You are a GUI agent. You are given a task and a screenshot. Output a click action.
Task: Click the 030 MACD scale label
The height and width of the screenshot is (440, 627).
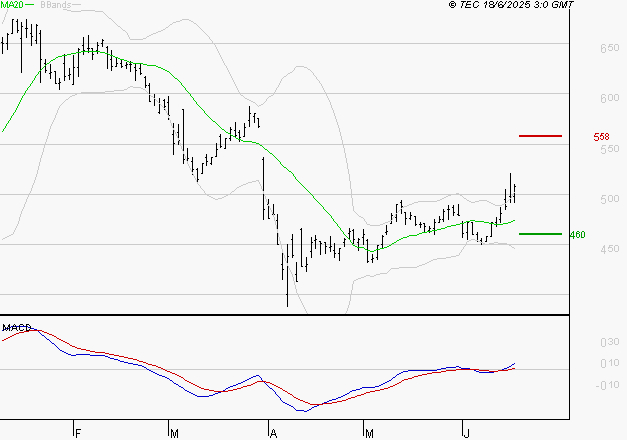(x=610, y=342)
